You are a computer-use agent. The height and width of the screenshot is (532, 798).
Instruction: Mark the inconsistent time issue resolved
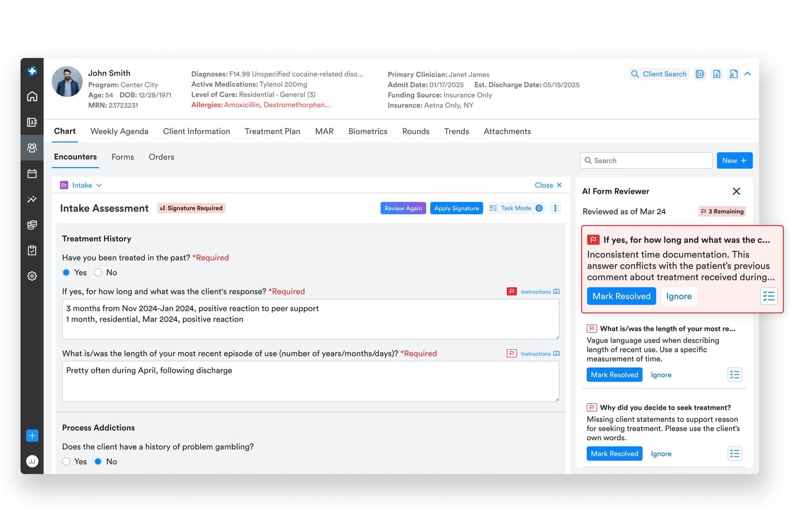[621, 296]
